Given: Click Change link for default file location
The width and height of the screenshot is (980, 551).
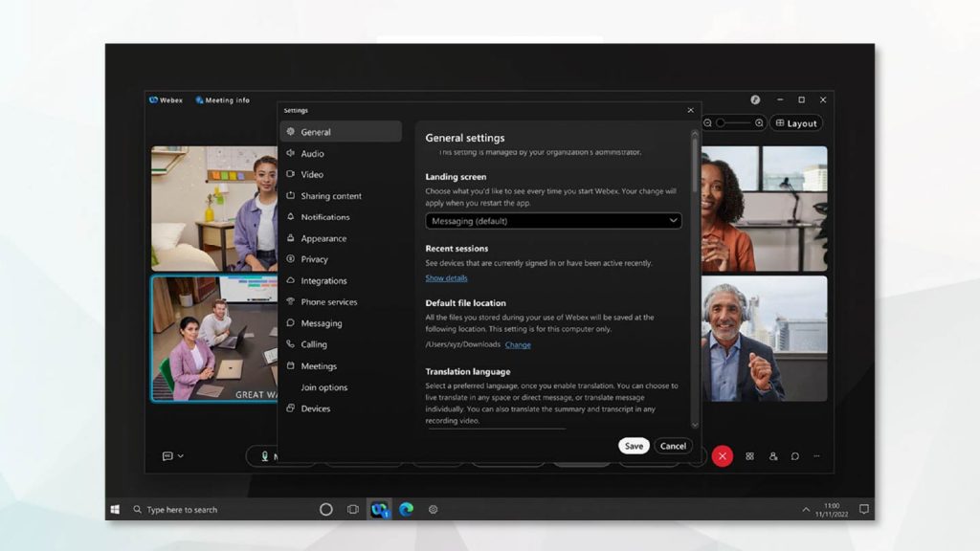Looking at the screenshot, I should click(x=518, y=344).
